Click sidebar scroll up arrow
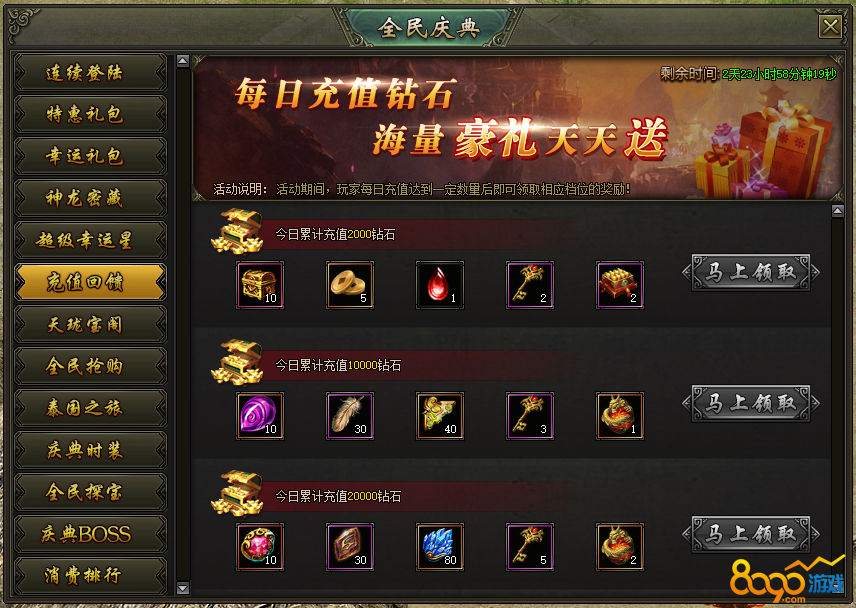856x608 pixels. coord(183,61)
